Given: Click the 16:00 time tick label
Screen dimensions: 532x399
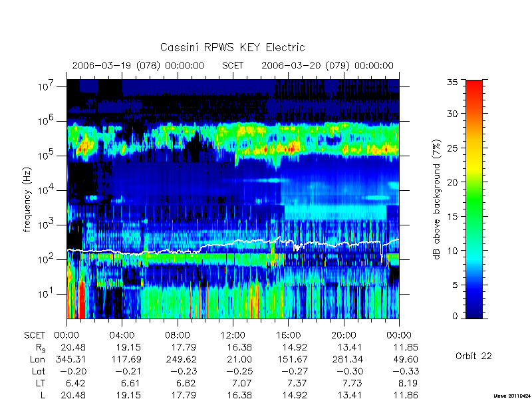Looking at the screenshot, I should coord(288,335).
